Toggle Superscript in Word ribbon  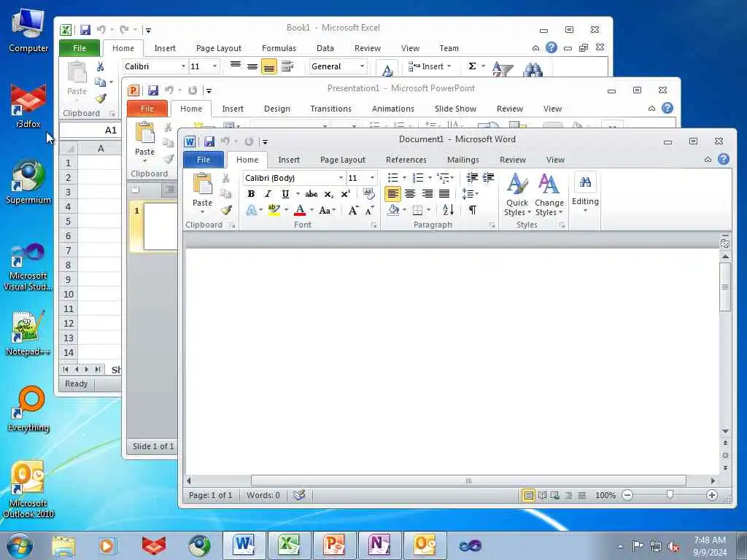(x=345, y=194)
